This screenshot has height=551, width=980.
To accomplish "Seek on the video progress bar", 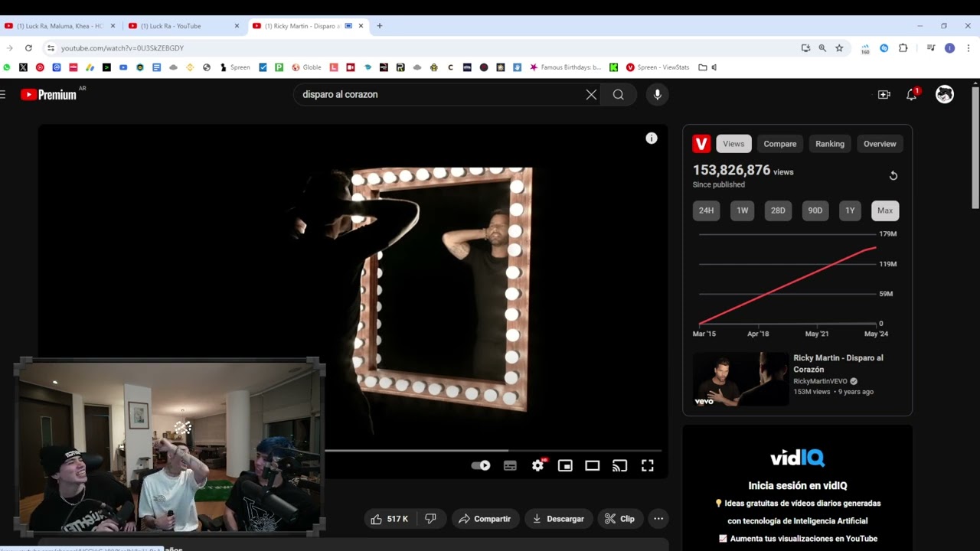I will point(493,451).
